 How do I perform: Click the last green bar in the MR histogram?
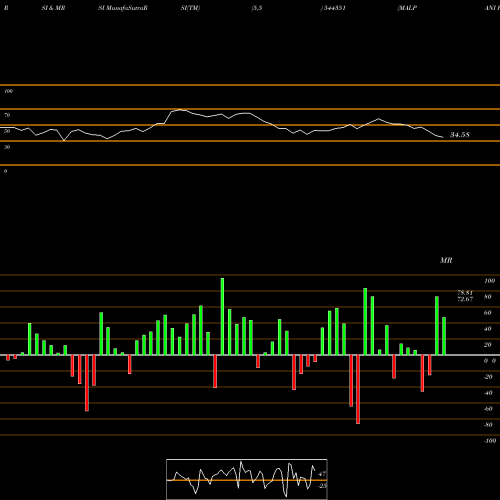[x=444, y=336]
